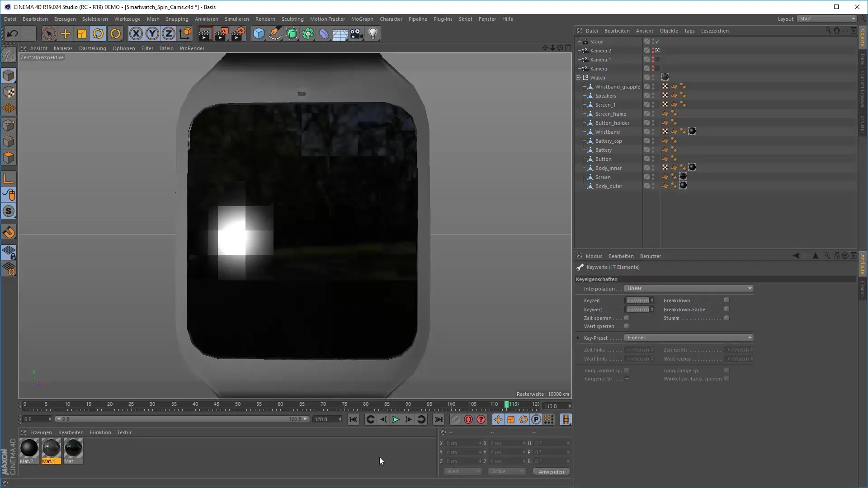Select the live selection tool
The width and height of the screenshot is (868, 488).
click(x=49, y=33)
